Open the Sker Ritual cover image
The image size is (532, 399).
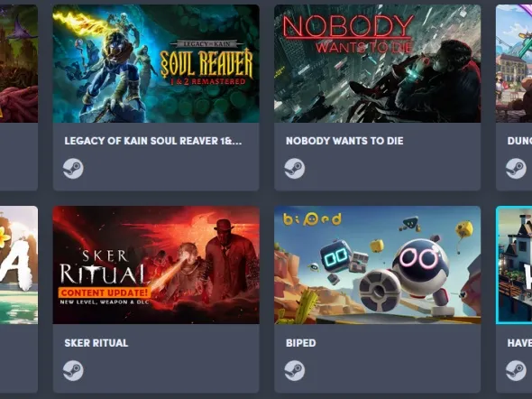pos(156,264)
